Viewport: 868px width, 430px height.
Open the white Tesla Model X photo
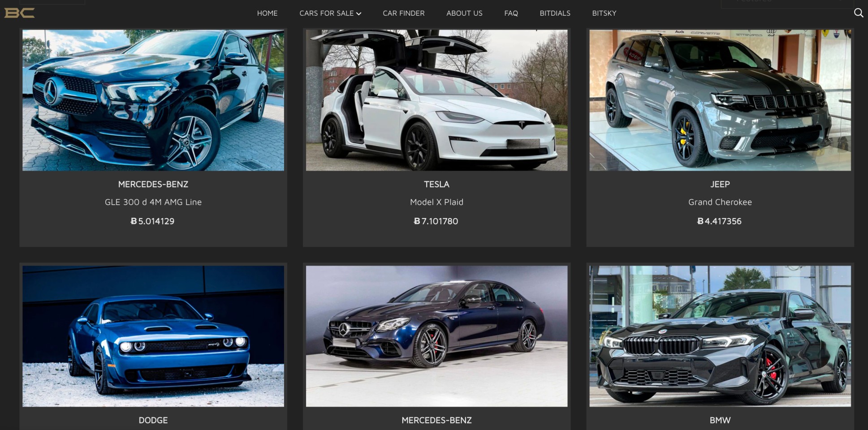436,100
